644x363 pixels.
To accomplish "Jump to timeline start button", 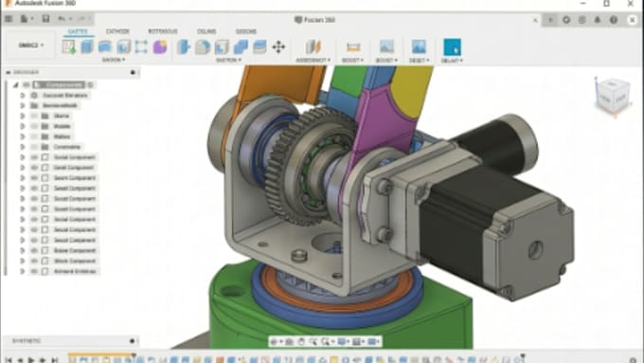I will [x=9, y=360].
